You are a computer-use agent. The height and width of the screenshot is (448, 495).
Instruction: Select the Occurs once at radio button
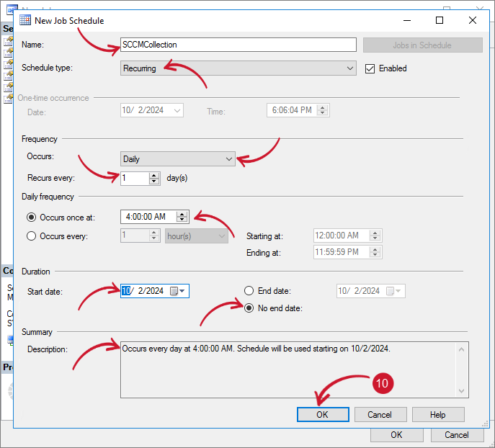(x=31, y=217)
